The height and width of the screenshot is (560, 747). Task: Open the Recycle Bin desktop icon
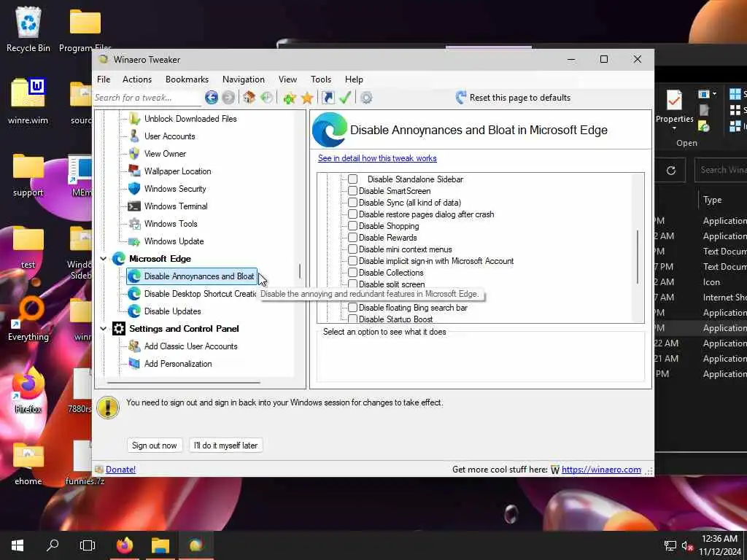pyautogui.click(x=28, y=29)
